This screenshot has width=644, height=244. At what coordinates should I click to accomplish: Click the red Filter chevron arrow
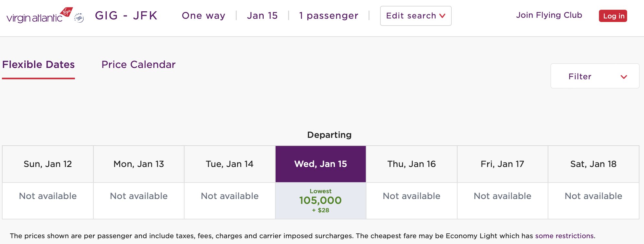tap(624, 77)
